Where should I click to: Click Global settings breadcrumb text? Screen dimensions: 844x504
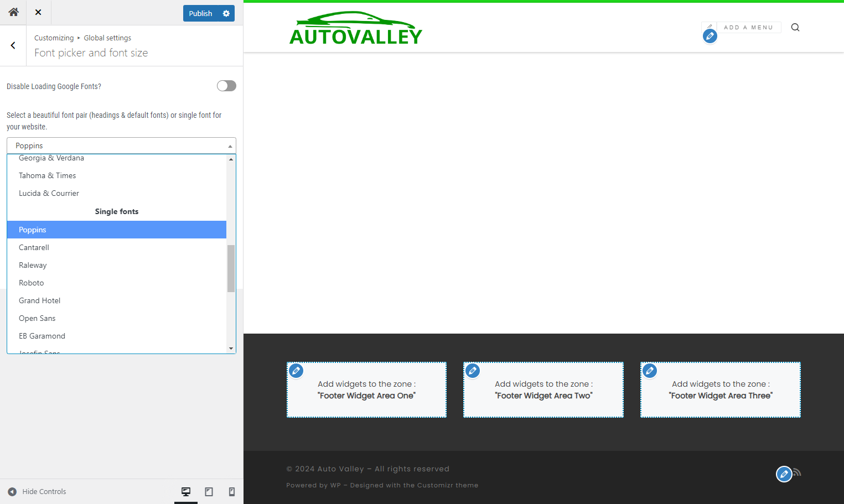click(x=107, y=38)
